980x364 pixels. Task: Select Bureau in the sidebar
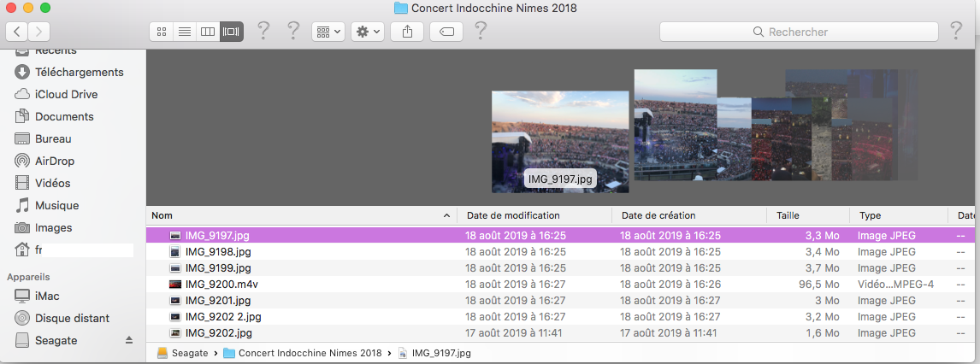pos(53,138)
